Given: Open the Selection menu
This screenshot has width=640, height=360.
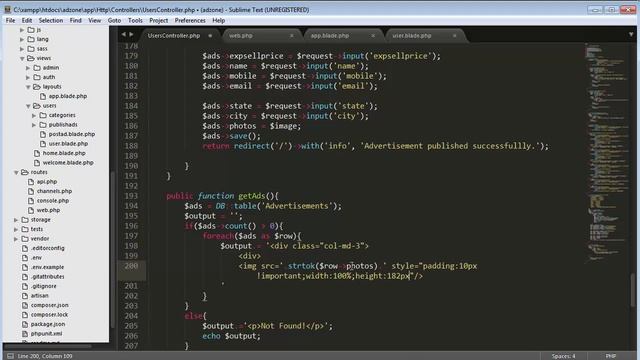Looking at the screenshot, I should pos(51,20).
